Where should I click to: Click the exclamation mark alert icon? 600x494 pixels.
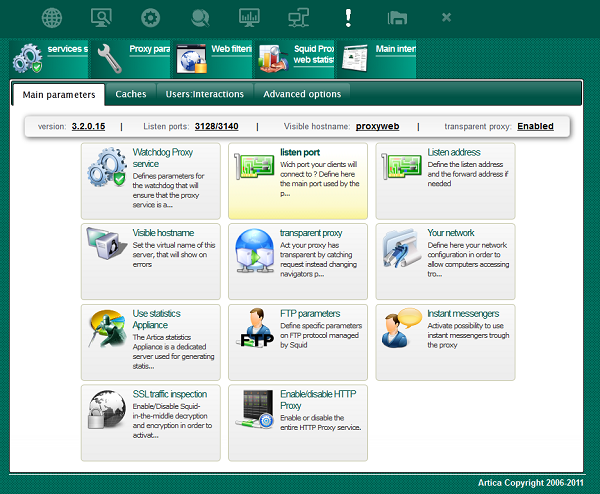pyautogui.click(x=348, y=18)
